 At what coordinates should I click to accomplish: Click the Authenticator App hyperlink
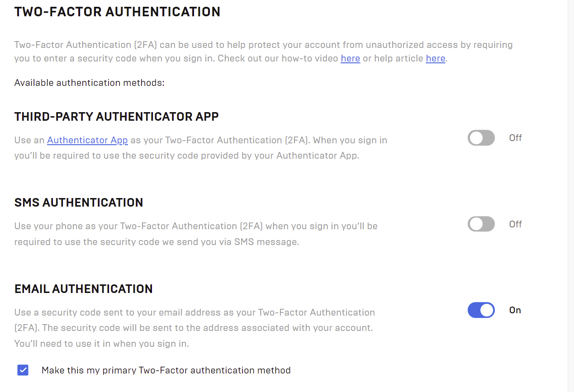point(87,140)
